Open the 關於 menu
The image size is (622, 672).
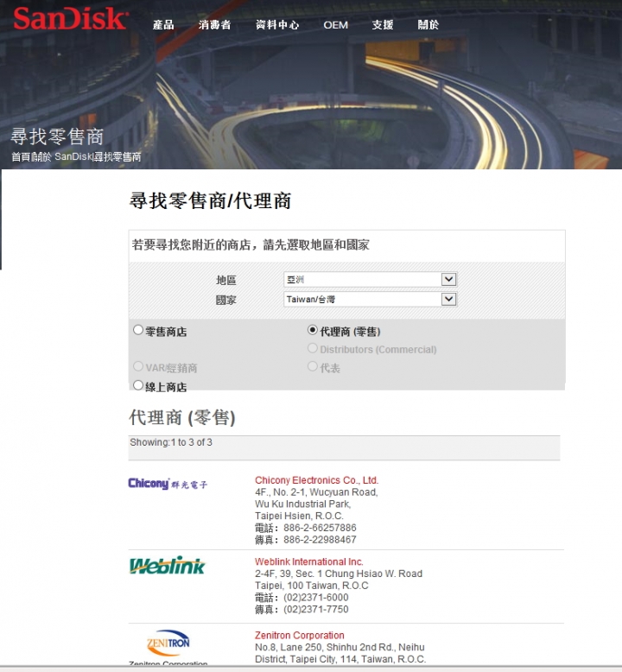pyautogui.click(x=428, y=25)
